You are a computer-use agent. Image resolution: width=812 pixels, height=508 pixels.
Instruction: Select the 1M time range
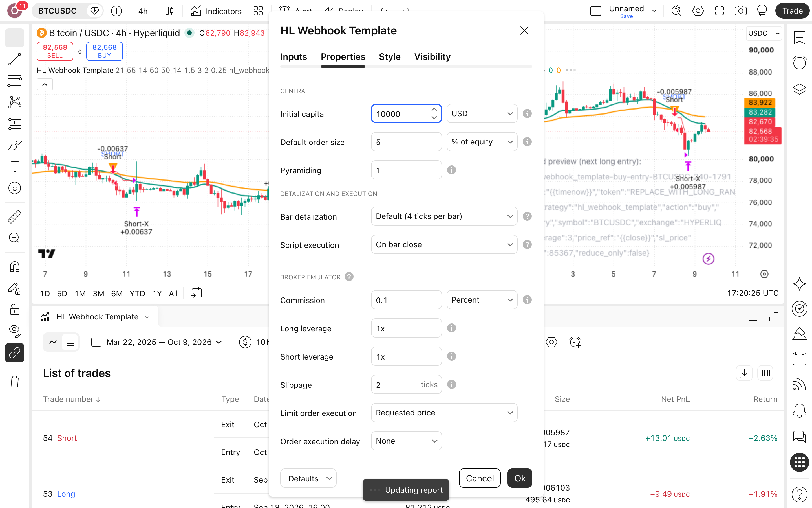click(80, 293)
